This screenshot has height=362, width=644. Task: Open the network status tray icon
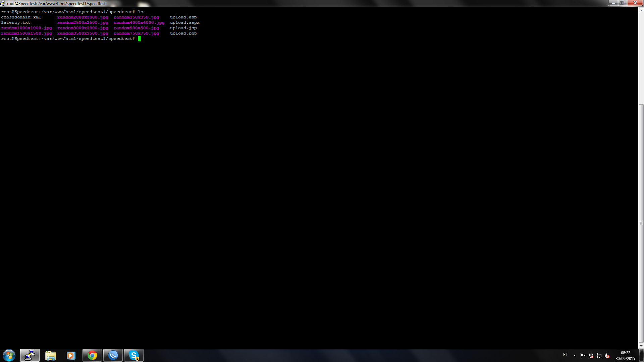[x=599, y=356]
